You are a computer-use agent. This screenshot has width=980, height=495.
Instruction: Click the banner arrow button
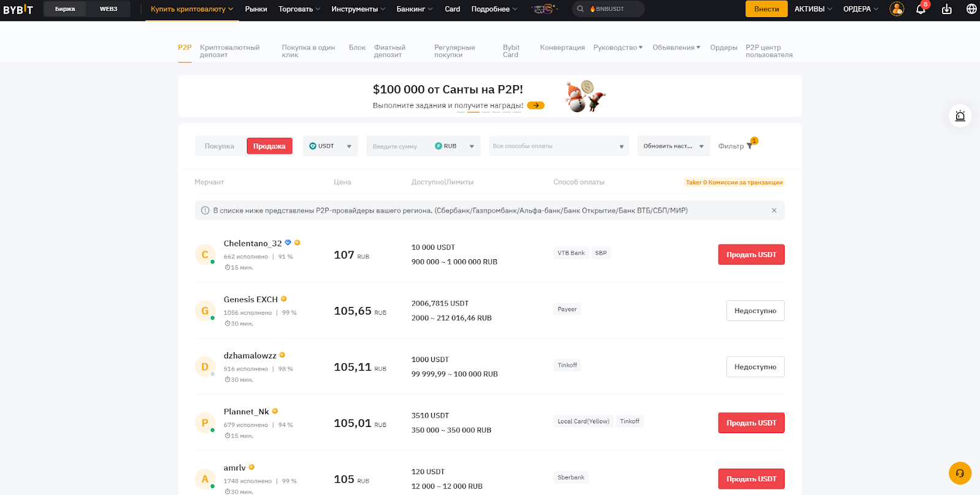pyautogui.click(x=536, y=105)
